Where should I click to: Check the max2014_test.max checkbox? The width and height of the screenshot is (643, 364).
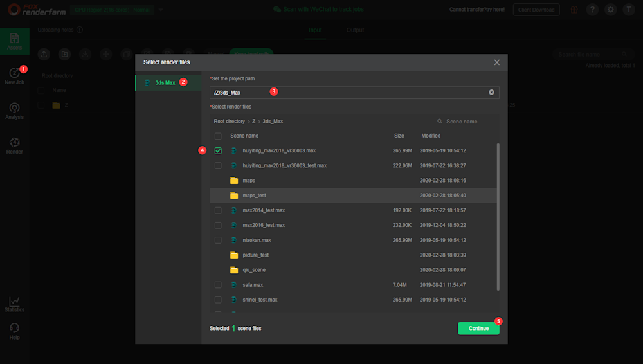(218, 210)
